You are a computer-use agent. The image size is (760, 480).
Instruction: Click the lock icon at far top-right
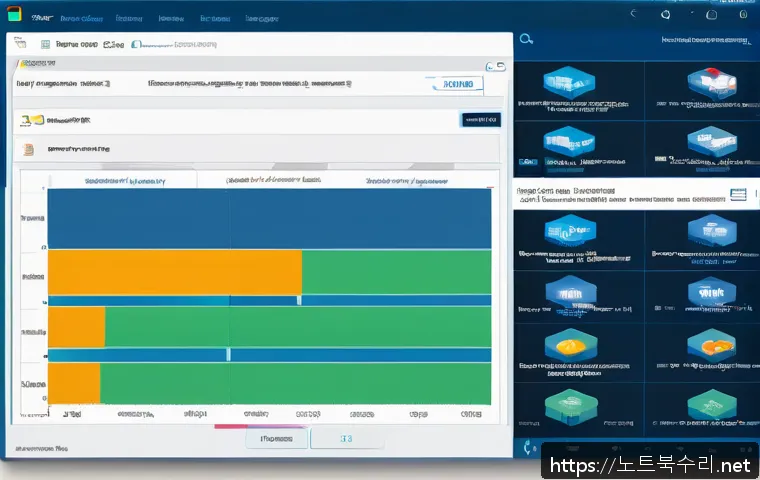tap(744, 15)
